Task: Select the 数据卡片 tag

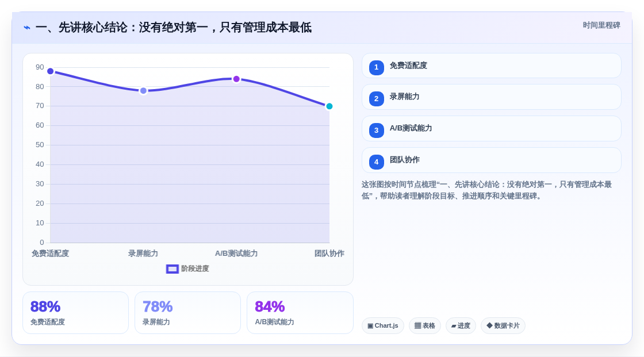Action: [x=503, y=326]
